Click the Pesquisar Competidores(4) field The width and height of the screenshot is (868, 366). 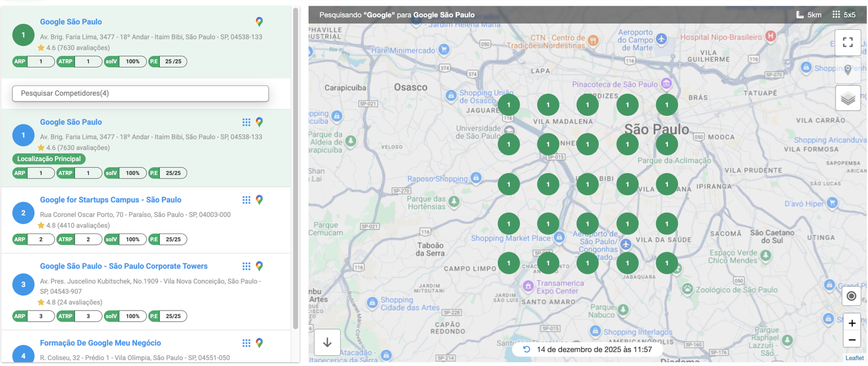click(141, 93)
